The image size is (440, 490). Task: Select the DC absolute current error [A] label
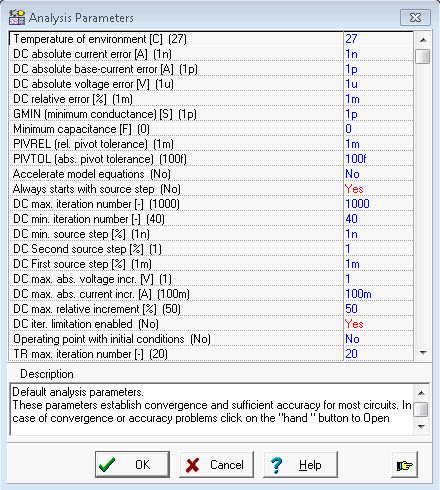coord(92,54)
